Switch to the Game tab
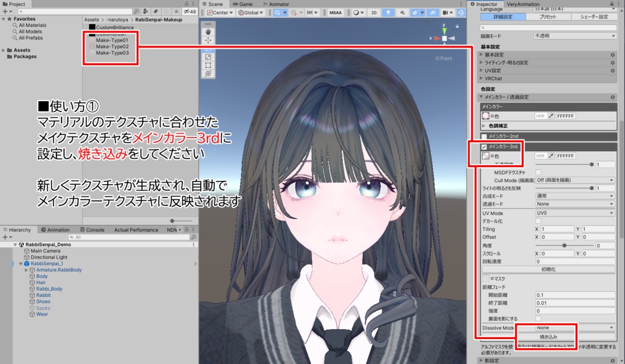Screen dimensions: 625x364 pyautogui.click(x=242, y=4)
